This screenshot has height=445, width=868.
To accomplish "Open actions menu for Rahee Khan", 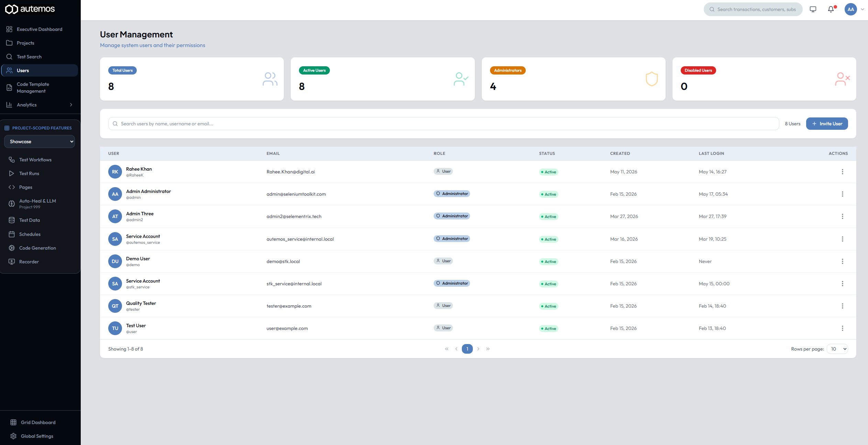I will [842, 172].
